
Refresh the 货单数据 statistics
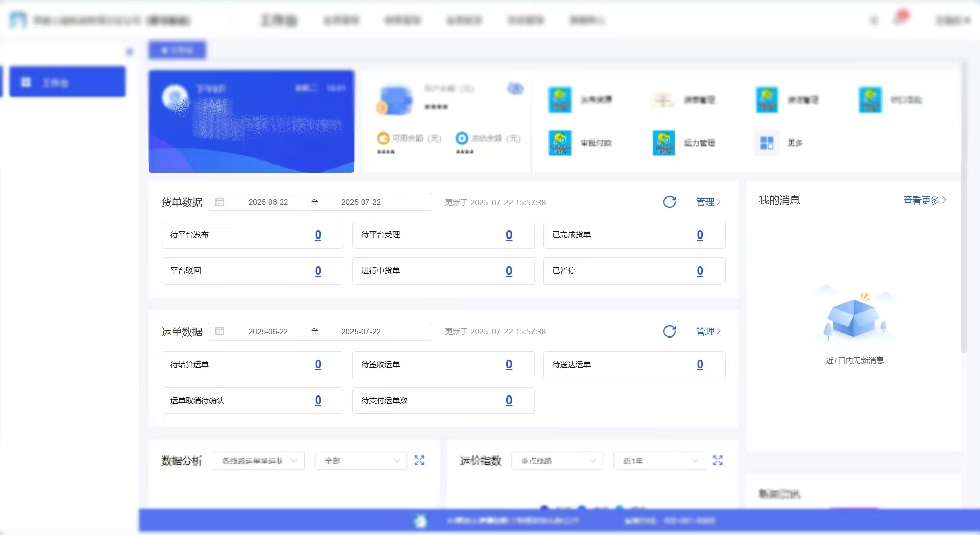click(x=669, y=202)
